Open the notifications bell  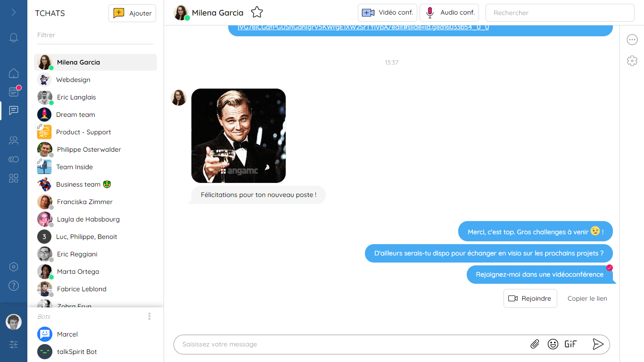[x=14, y=38]
